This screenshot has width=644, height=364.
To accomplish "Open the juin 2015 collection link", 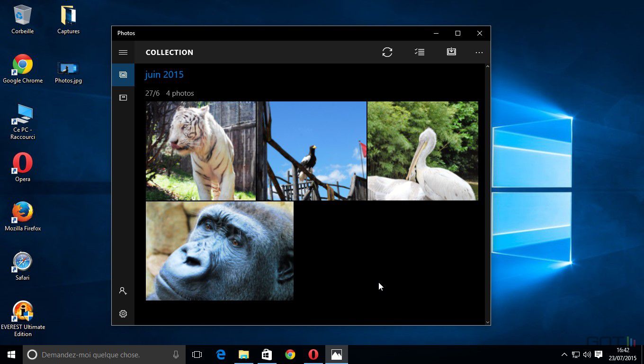I will 164,74.
